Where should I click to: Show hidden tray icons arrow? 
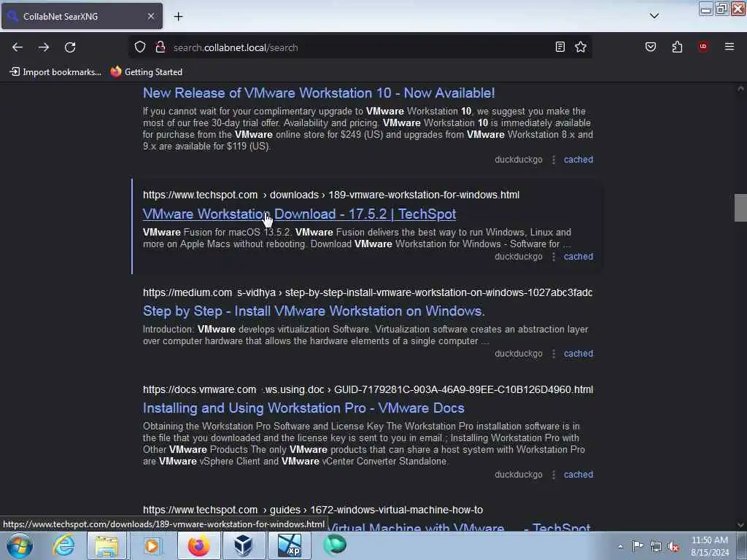[x=620, y=547]
